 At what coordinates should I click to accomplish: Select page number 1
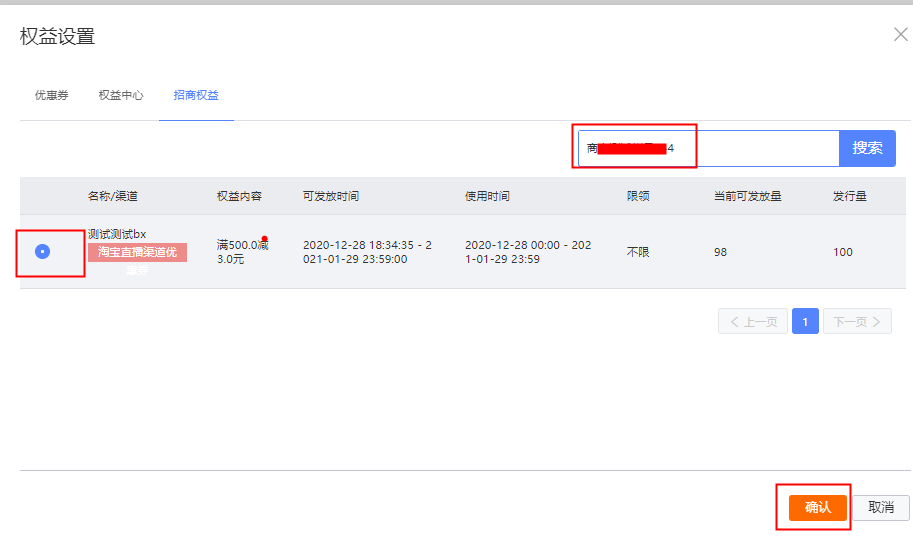(x=805, y=321)
